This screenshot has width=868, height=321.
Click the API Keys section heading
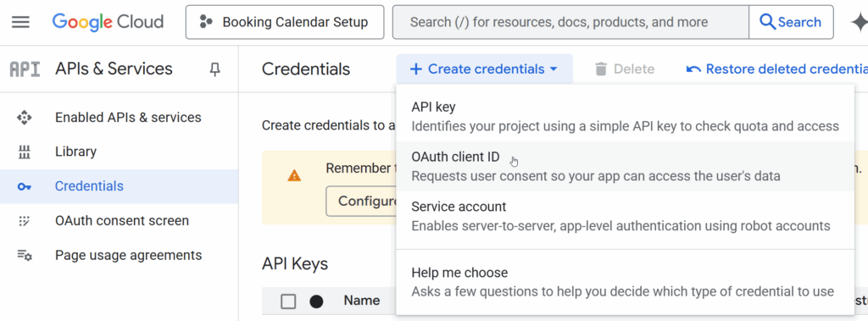(294, 264)
